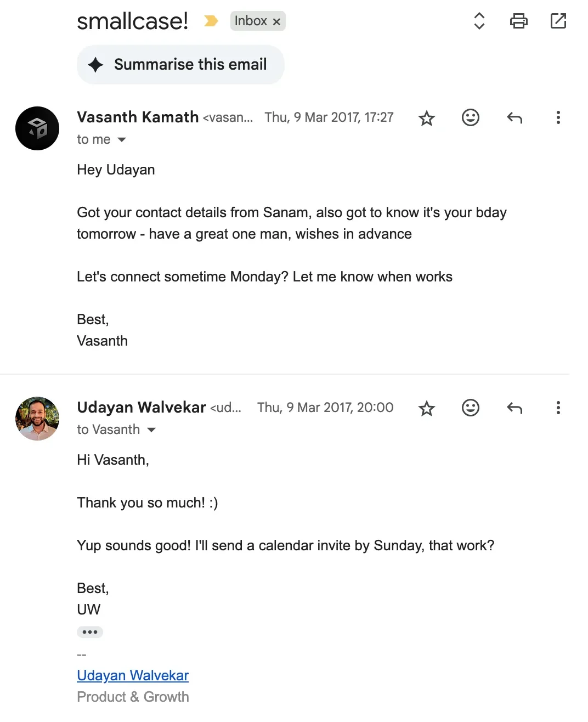Print the smallcase! email thread

pos(518,21)
